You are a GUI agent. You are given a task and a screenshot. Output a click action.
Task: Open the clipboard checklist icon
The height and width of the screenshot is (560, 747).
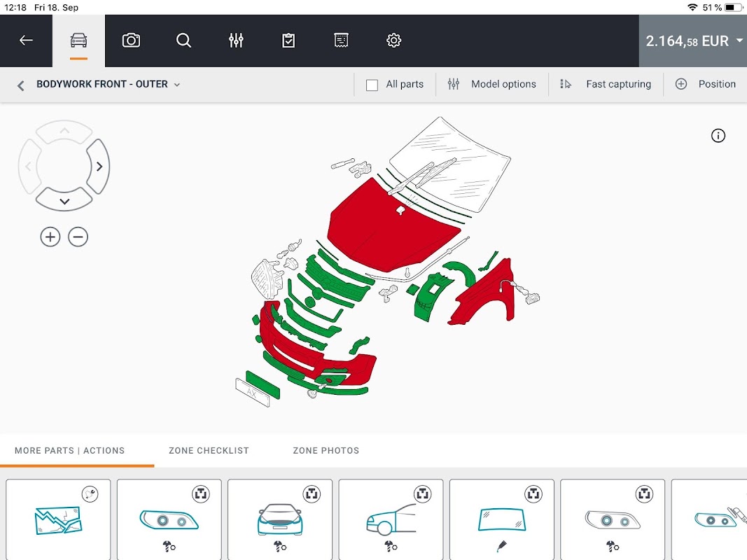288,41
